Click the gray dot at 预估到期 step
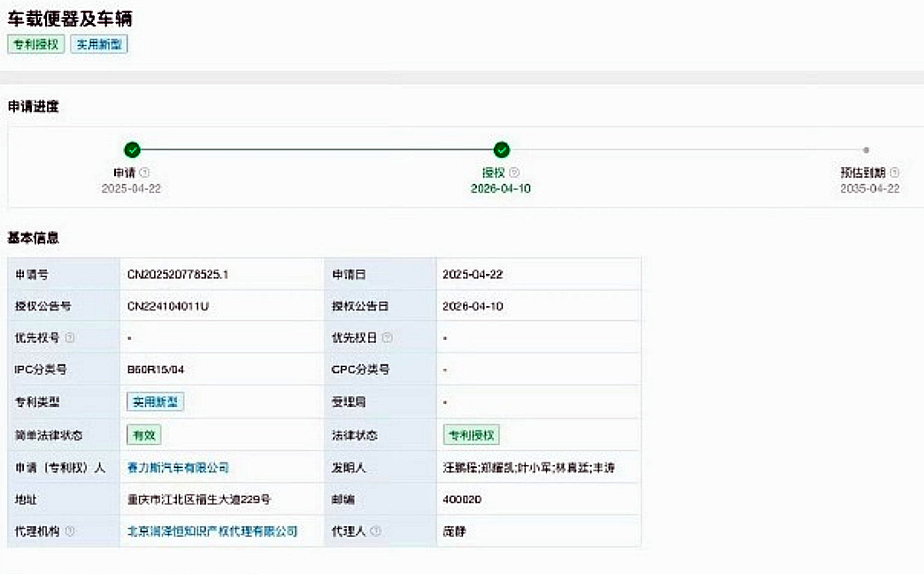This screenshot has width=924, height=574. pos(866,150)
